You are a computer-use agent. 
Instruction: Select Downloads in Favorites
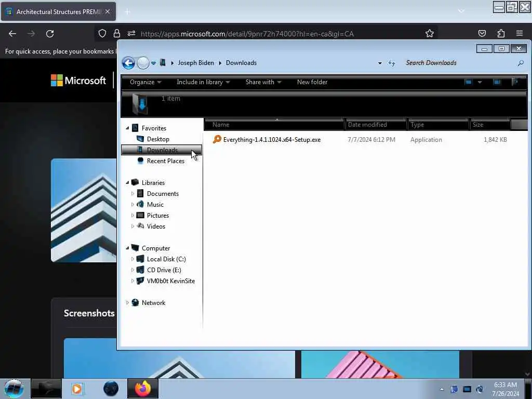pyautogui.click(x=162, y=150)
